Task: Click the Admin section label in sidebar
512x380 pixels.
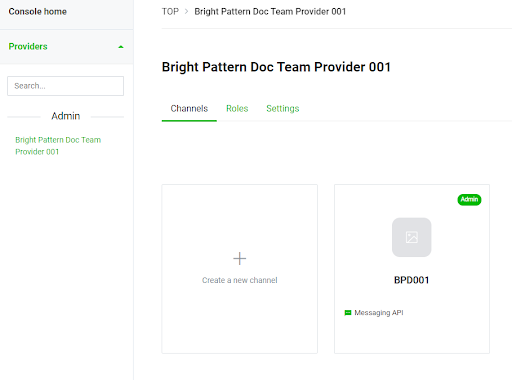Action: 66,116
